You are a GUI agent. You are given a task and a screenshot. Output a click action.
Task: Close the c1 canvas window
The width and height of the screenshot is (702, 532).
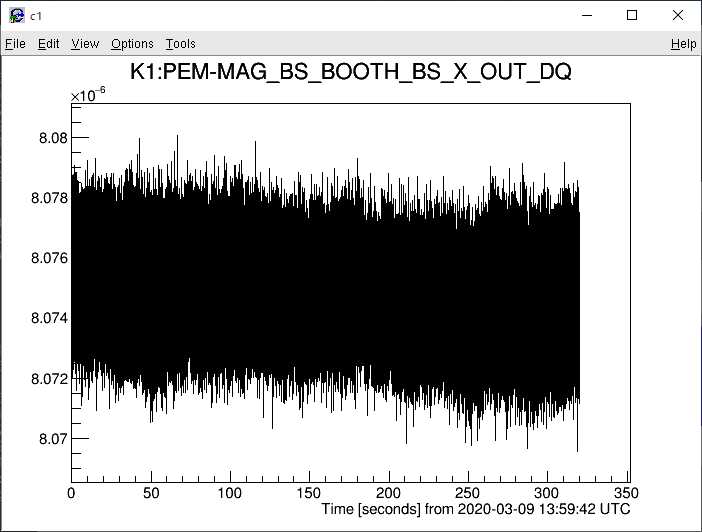pos(678,15)
